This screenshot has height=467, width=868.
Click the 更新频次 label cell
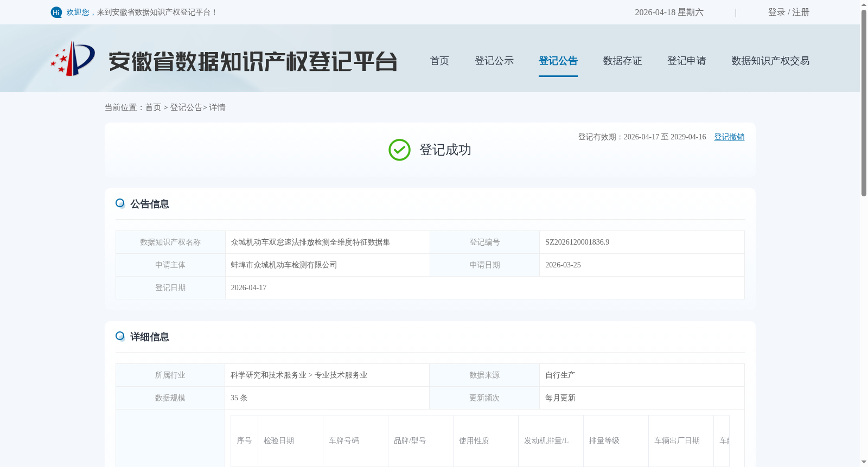pos(484,398)
